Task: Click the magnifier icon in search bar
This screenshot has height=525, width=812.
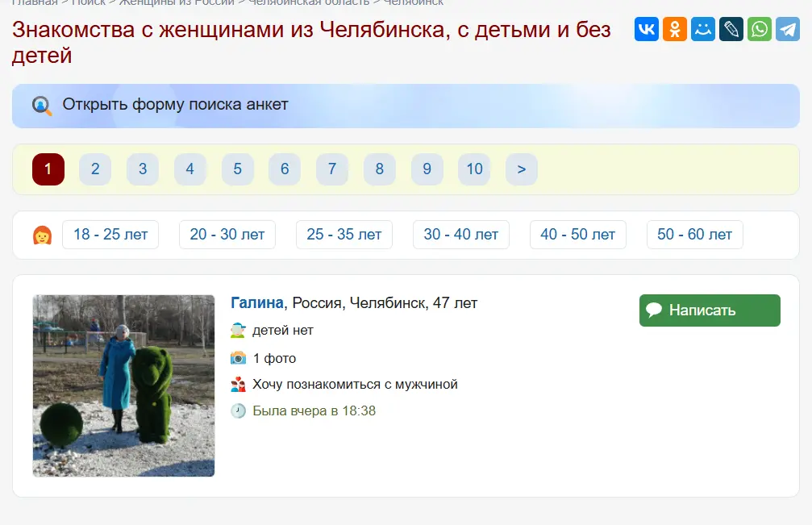Action: (40, 105)
